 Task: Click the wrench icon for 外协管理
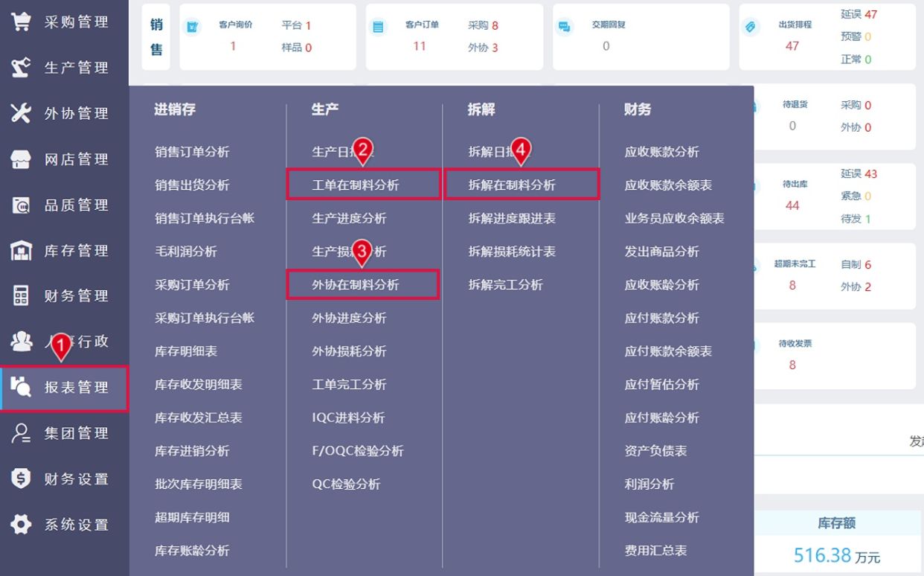point(21,113)
